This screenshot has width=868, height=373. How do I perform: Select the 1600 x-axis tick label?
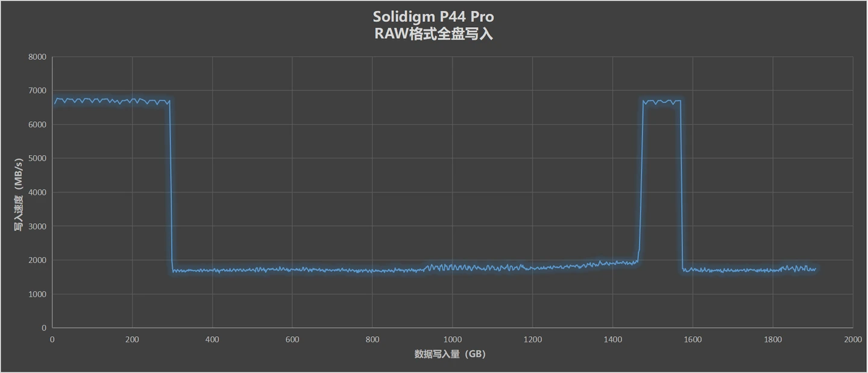click(x=693, y=340)
